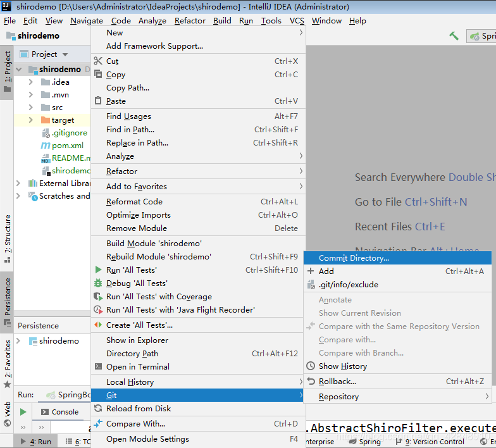Click the Spring run configuration selector
This screenshot has width=496, height=448.
(x=482, y=36)
